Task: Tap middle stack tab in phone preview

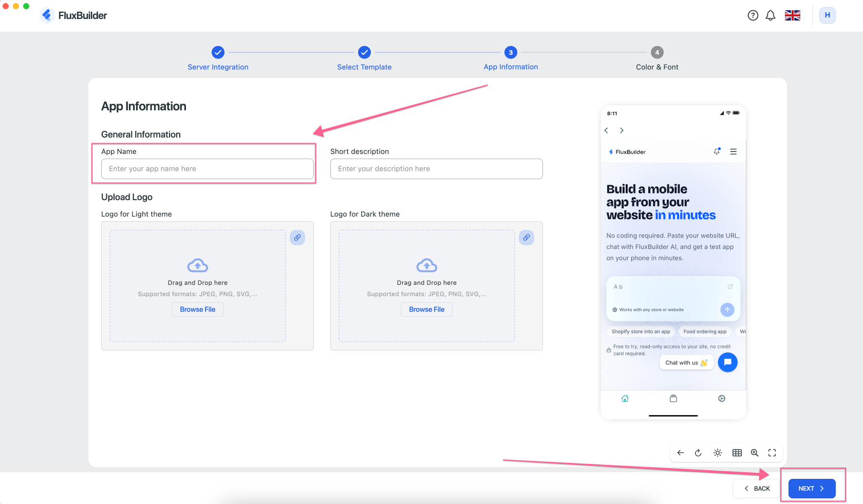Action: coord(673,398)
